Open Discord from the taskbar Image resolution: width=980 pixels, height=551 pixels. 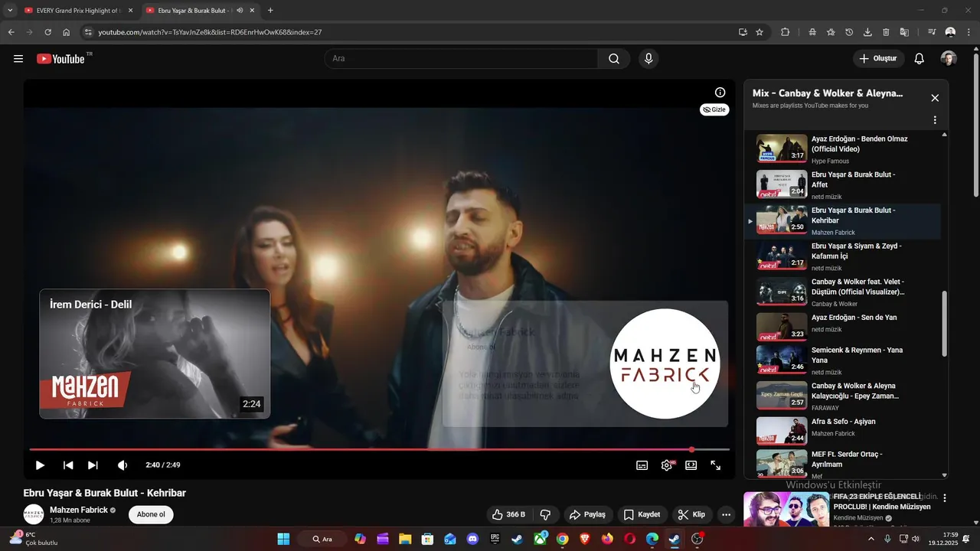(472, 539)
